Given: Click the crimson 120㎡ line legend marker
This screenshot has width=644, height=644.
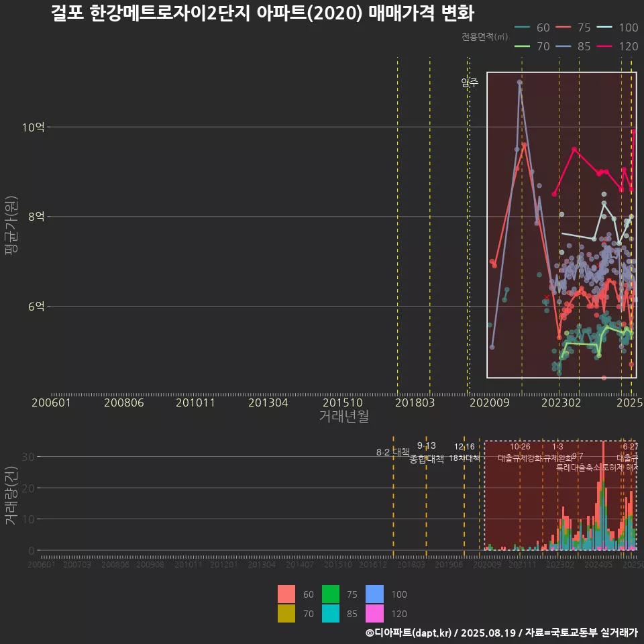Looking at the screenshot, I should (604, 46).
